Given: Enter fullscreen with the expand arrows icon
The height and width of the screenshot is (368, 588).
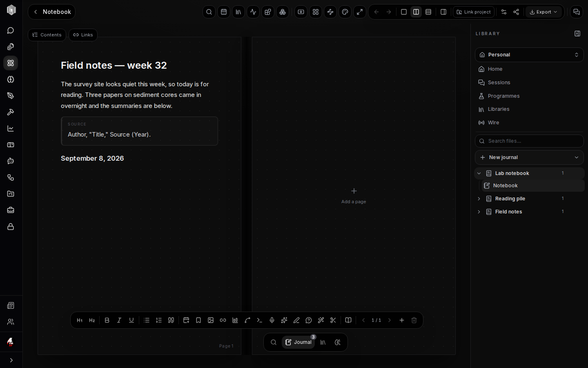Looking at the screenshot, I should click(360, 12).
